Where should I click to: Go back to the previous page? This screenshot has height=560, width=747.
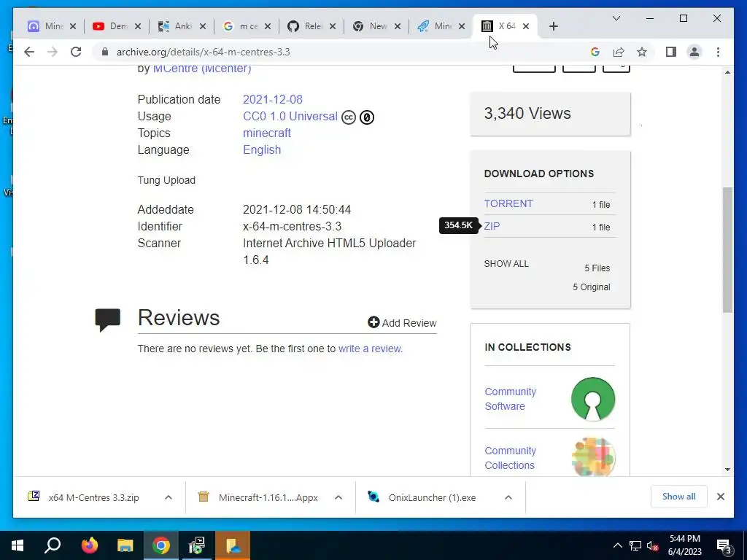[29, 52]
